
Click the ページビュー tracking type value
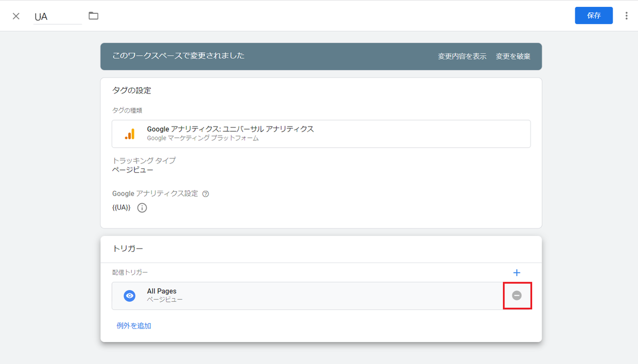[x=133, y=170]
